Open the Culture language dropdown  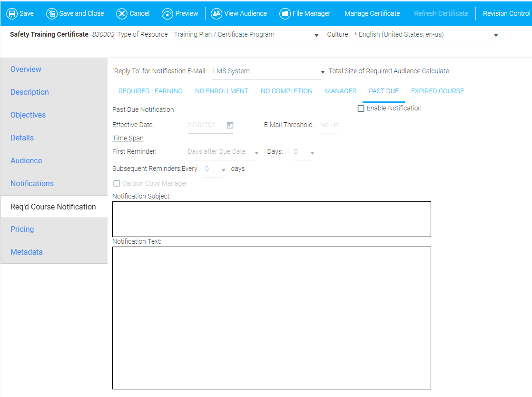(x=496, y=35)
